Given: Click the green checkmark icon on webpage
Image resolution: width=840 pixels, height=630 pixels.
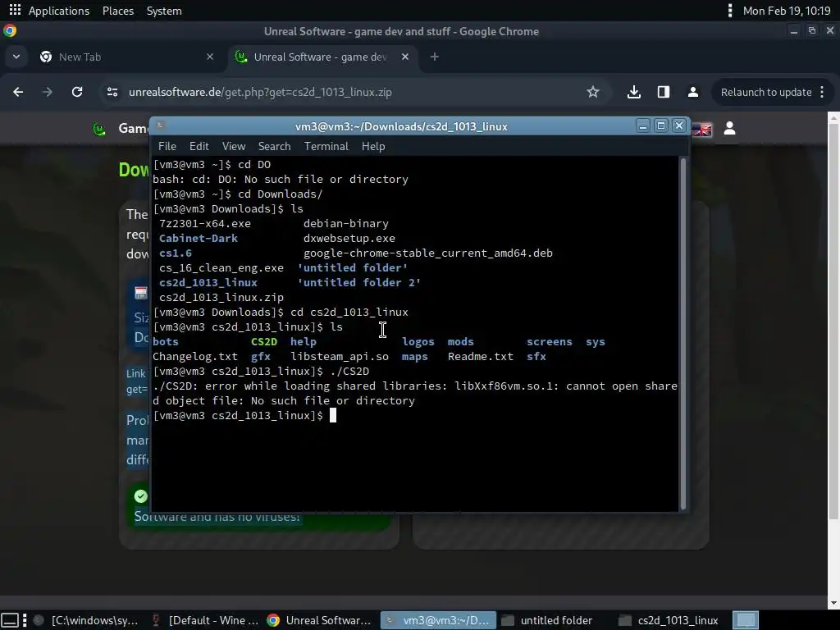Looking at the screenshot, I should tap(141, 496).
